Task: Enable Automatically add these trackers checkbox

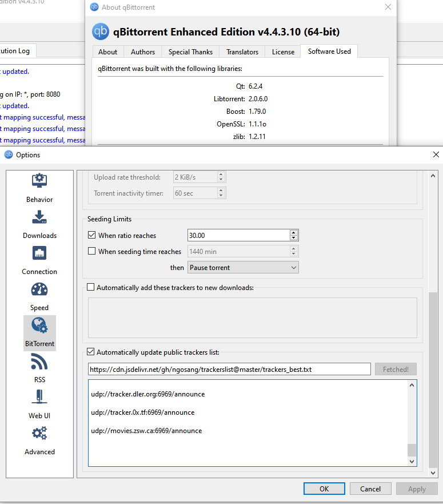Action: tap(91, 287)
